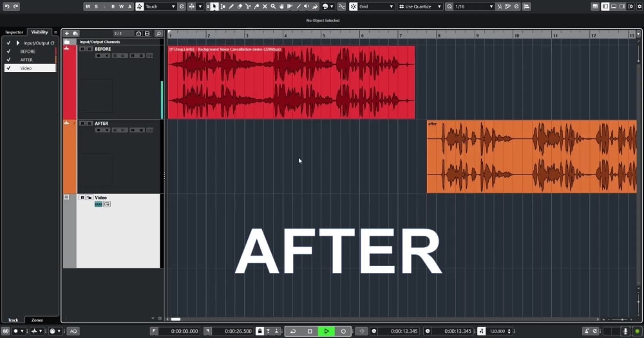Click the tempo value 120.000 field

point(497,331)
